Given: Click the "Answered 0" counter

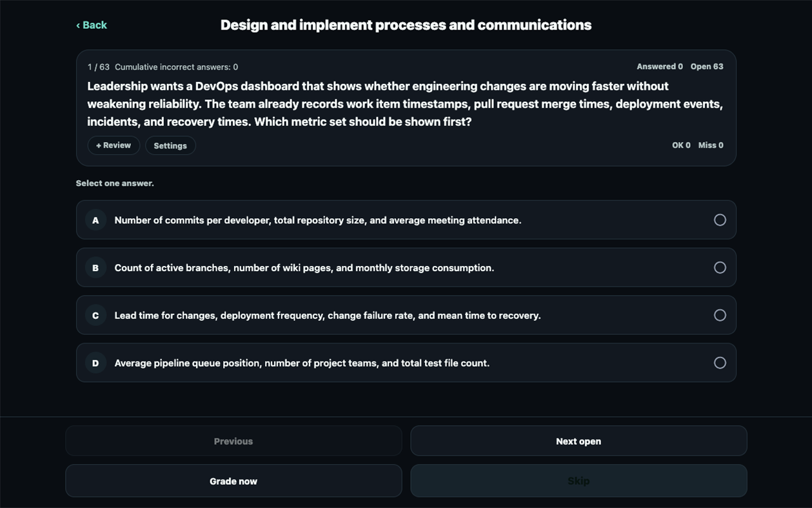Looking at the screenshot, I should (660, 66).
